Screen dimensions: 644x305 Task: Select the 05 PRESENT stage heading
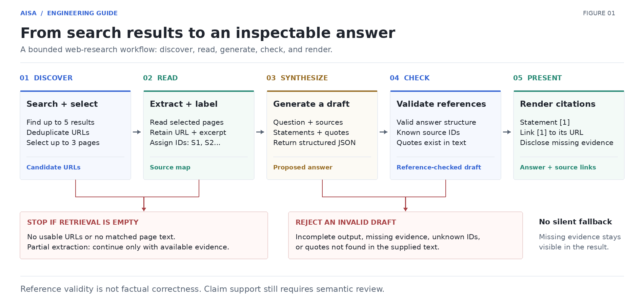(538, 78)
